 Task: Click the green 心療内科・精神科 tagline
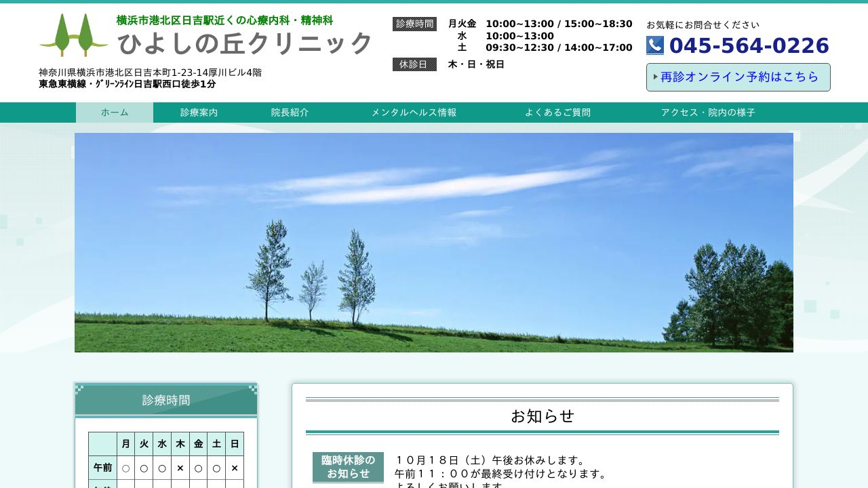224,20
